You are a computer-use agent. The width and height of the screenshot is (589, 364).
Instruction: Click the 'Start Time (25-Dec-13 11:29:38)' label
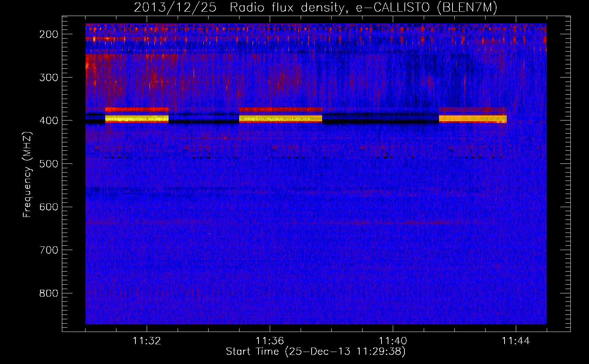(x=316, y=352)
